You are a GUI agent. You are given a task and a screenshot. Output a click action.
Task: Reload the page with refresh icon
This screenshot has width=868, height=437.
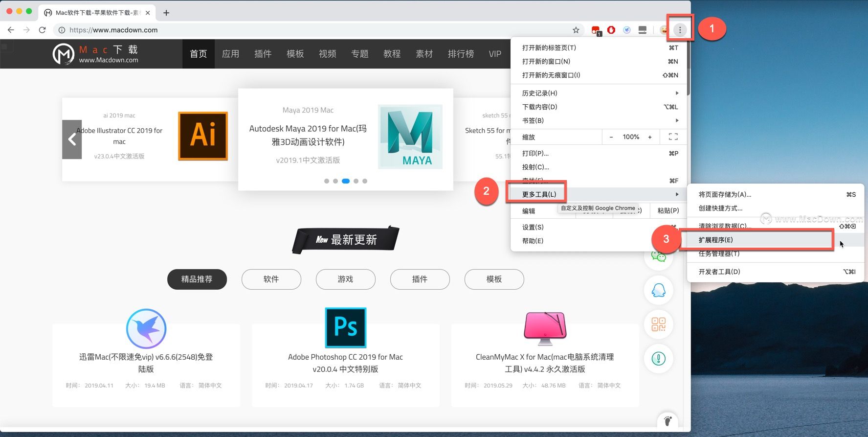click(43, 30)
